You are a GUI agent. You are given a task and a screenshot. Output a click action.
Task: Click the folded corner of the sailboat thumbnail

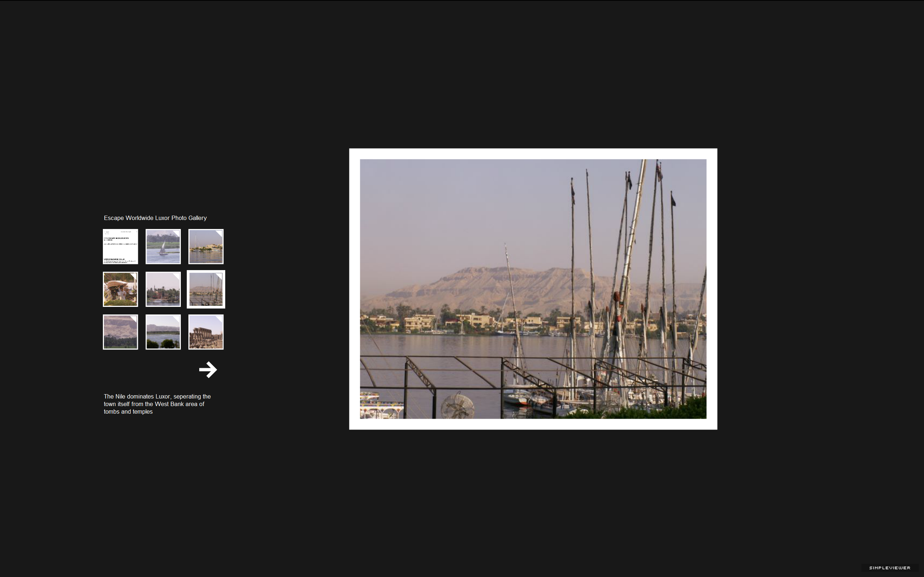tap(176, 234)
